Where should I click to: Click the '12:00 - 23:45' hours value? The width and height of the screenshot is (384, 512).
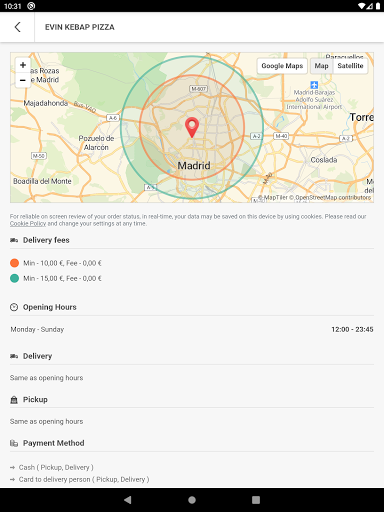click(x=352, y=329)
